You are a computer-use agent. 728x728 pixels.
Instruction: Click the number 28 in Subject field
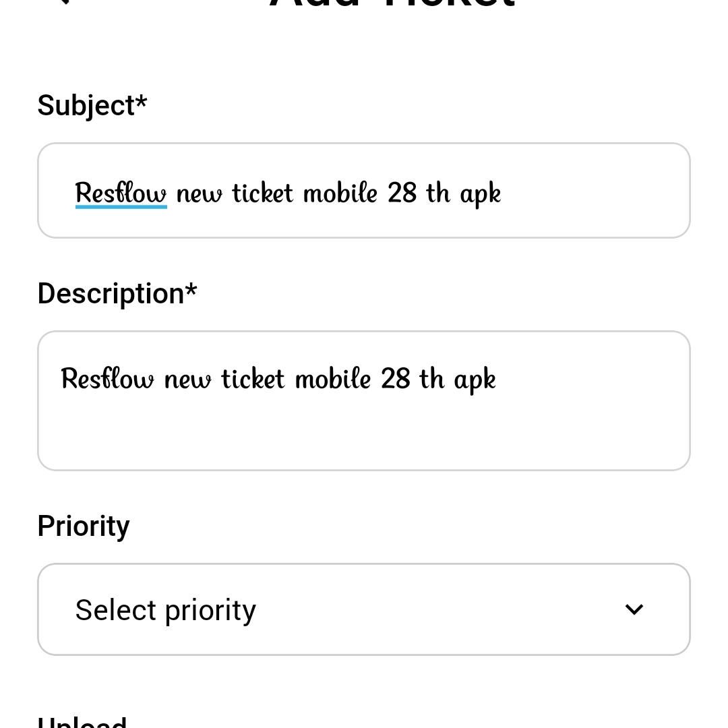[x=402, y=193]
